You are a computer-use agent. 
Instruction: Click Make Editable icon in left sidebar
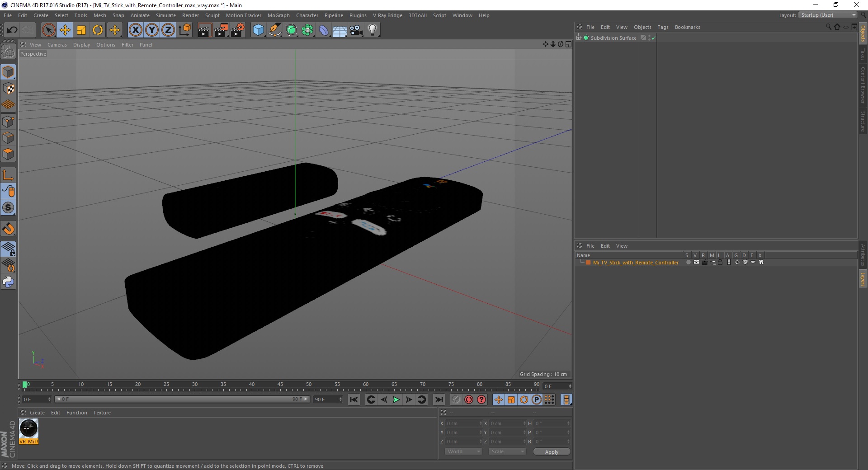[8, 52]
